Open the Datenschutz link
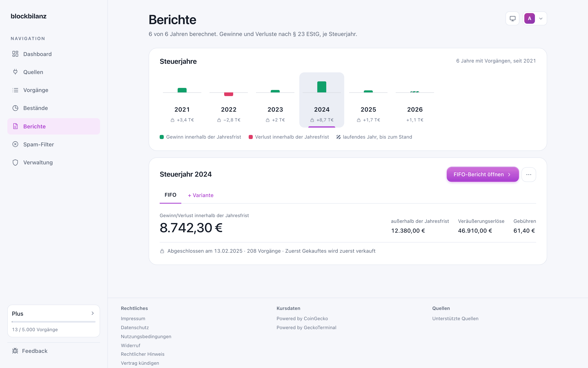 click(x=135, y=327)
